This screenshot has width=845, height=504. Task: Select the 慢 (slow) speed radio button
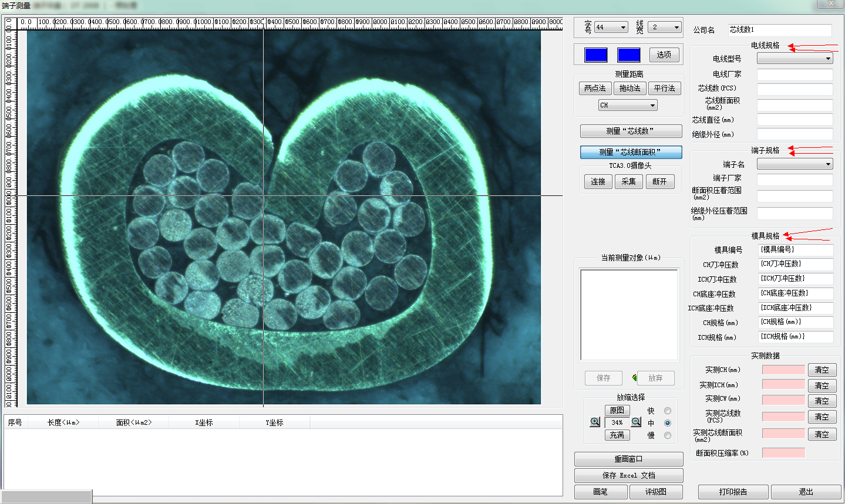[x=667, y=435]
